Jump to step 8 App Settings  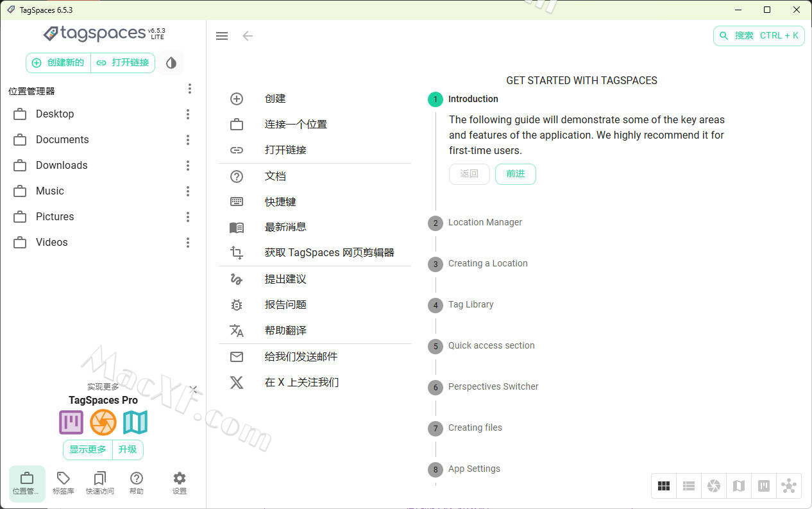[464, 469]
